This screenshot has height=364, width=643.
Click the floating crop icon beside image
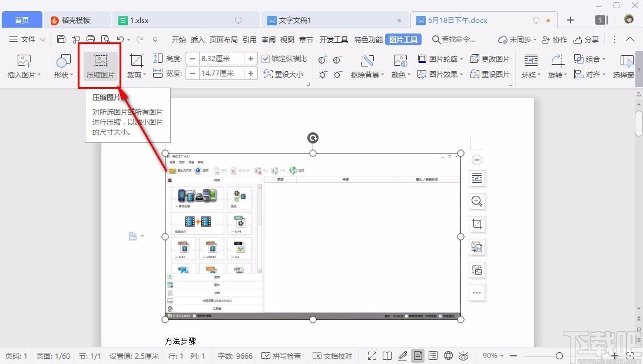pos(476,224)
